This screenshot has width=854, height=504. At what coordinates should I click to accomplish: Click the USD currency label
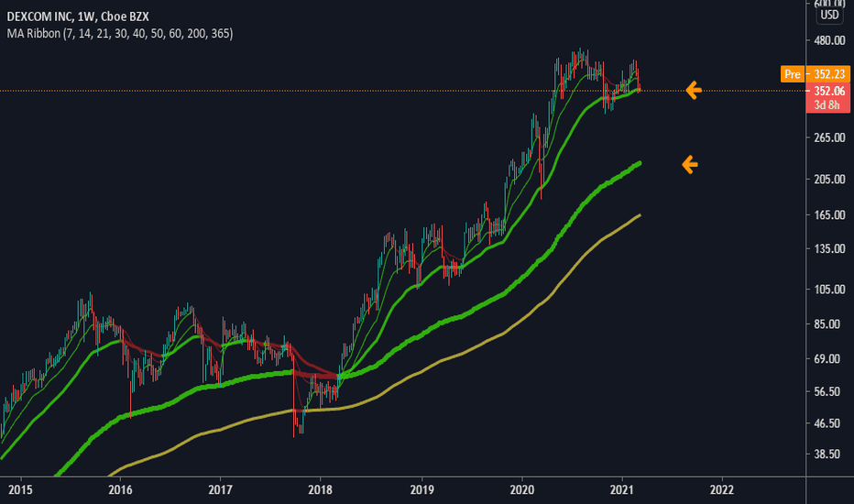tap(829, 15)
